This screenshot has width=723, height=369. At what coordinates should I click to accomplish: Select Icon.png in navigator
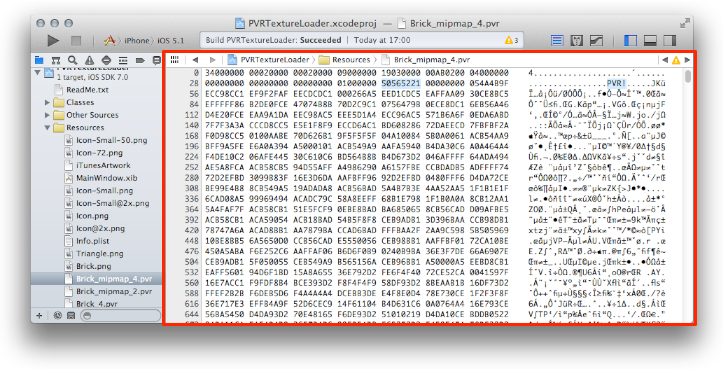tap(92, 216)
